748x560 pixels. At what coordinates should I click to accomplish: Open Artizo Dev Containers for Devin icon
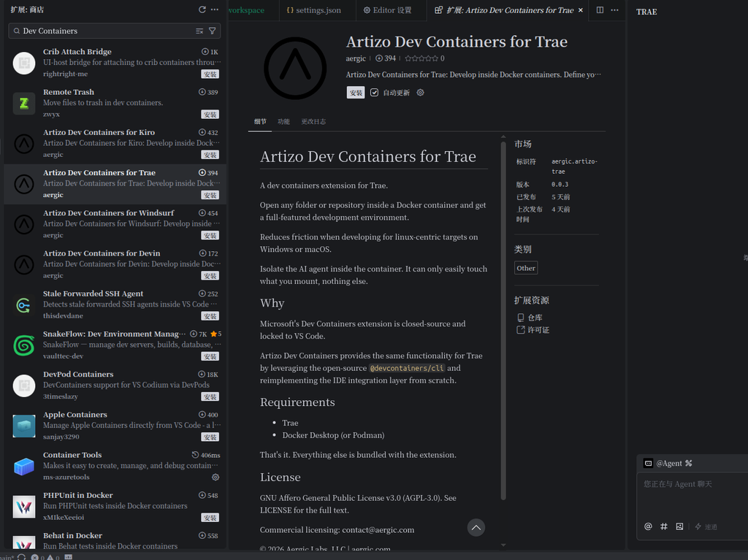24,265
